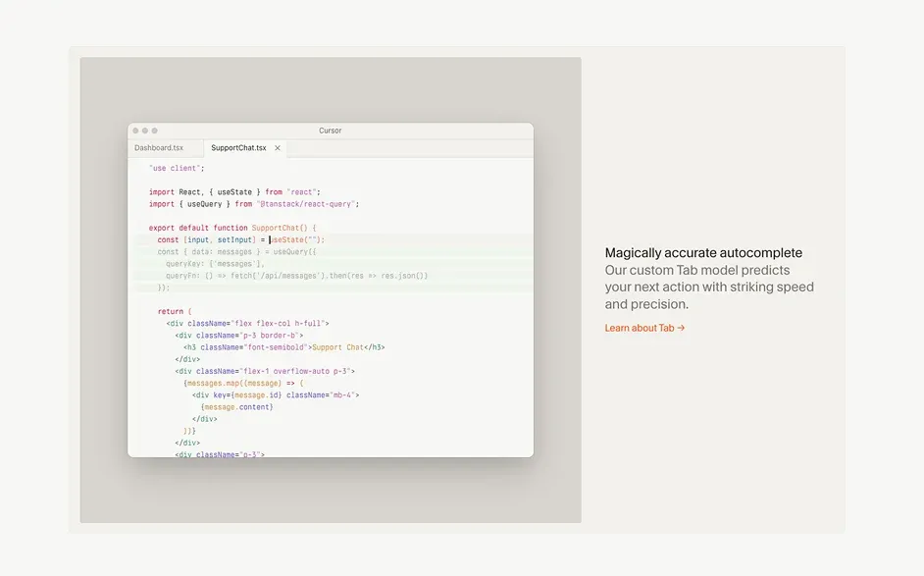This screenshot has height=576, width=924.
Task: Switch to the Dashboard.tsx tab
Action: point(159,148)
